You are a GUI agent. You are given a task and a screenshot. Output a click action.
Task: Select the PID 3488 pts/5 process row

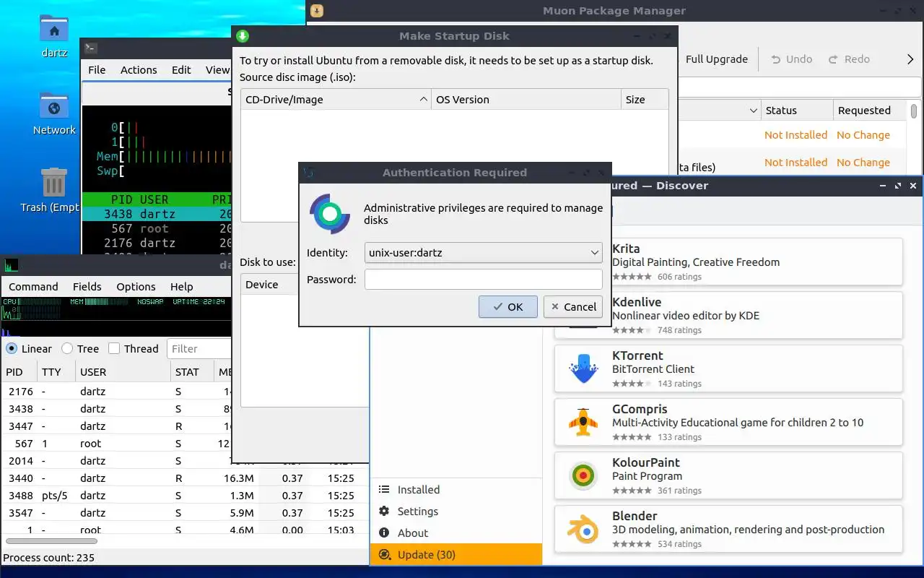point(185,495)
